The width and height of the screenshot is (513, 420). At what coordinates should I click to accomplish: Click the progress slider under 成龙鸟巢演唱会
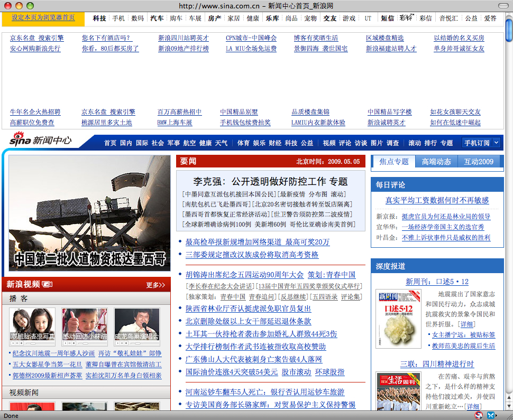(x=144, y=343)
